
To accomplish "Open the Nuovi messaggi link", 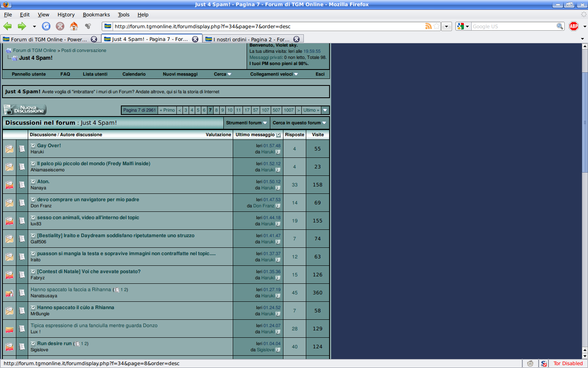I will click(x=180, y=74).
